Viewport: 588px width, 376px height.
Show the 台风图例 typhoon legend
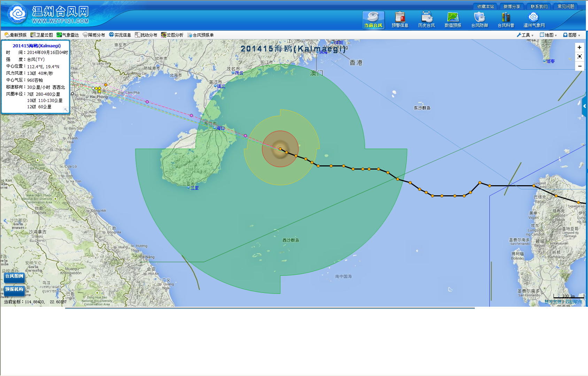pos(14,276)
